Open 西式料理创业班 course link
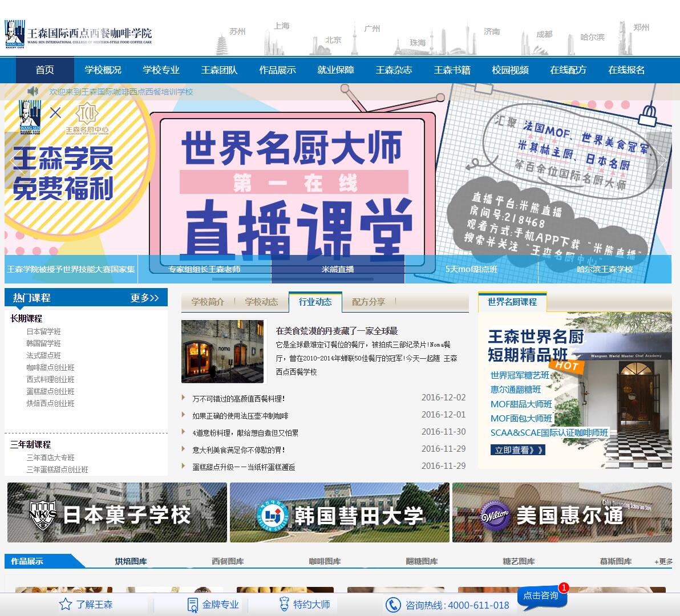Viewport: 680px width, 616px height. pyautogui.click(x=50, y=379)
